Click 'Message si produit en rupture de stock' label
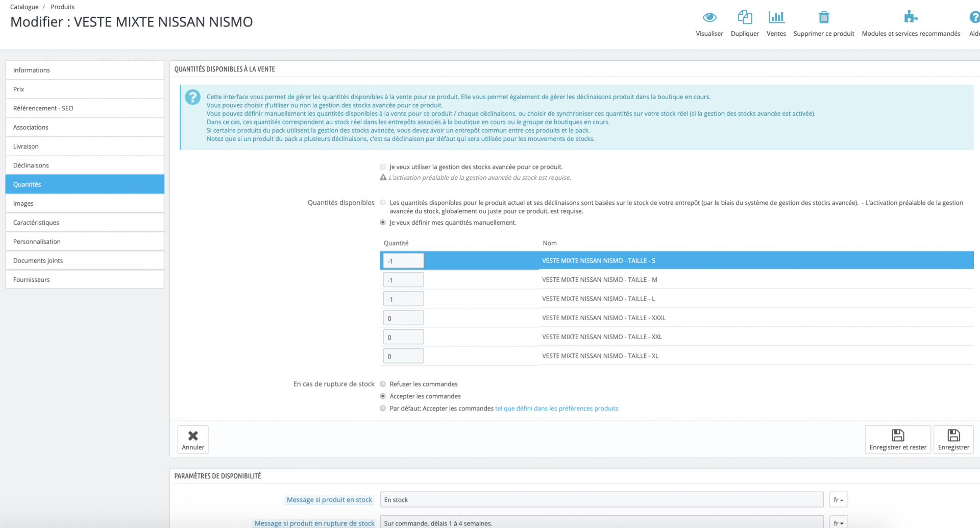The width and height of the screenshot is (980, 528). click(314, 523)
